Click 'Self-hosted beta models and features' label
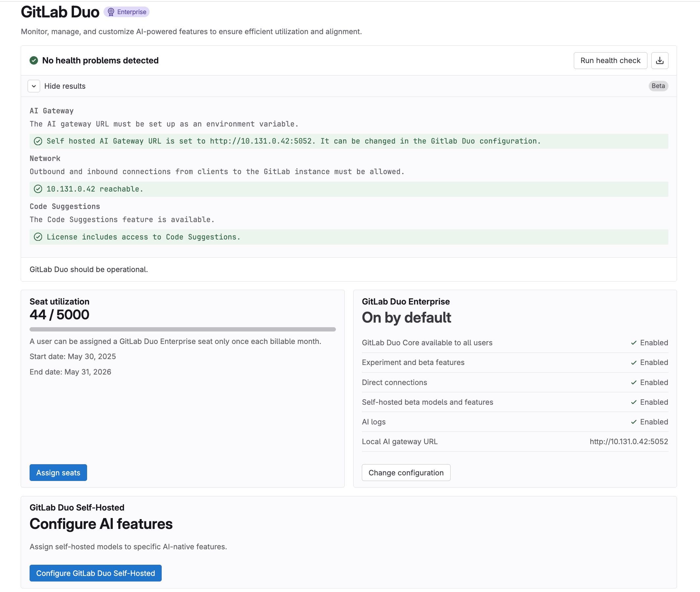 pyautogui.click(x=427, y=402)
